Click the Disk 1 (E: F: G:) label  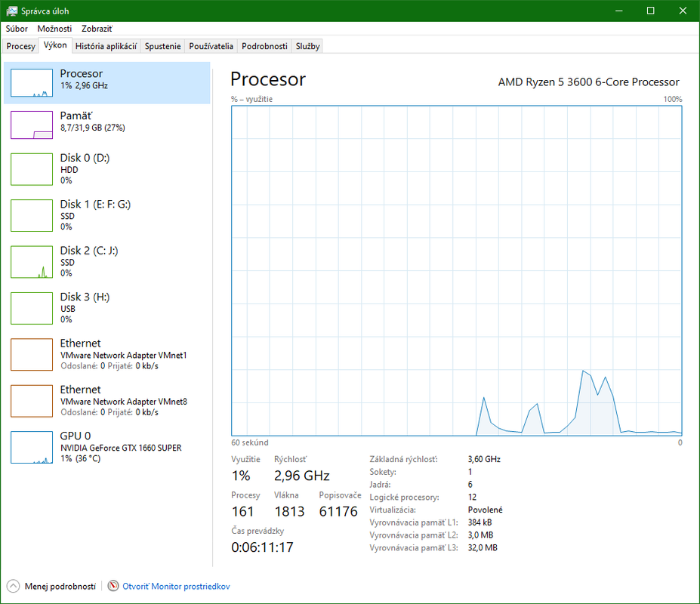[x=96, y=205]
